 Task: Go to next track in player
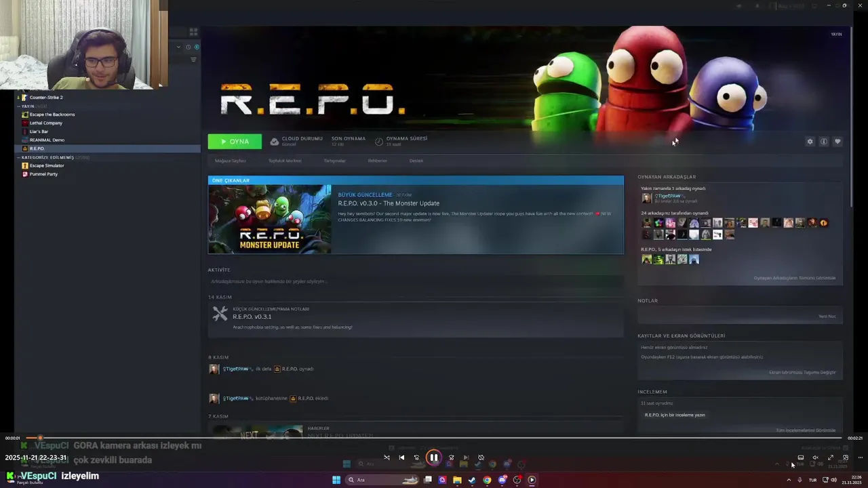[x=466, y=457]
